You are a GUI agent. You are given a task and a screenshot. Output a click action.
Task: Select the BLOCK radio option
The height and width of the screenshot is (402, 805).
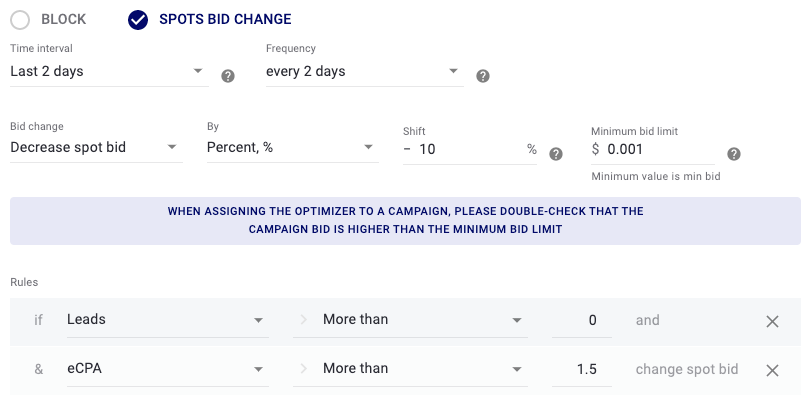20,20
